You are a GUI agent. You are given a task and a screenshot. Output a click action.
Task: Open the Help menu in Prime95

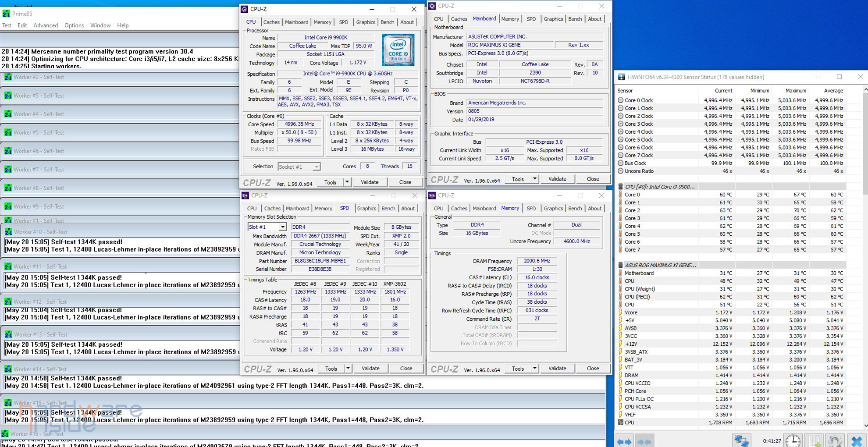click(123, 25)
